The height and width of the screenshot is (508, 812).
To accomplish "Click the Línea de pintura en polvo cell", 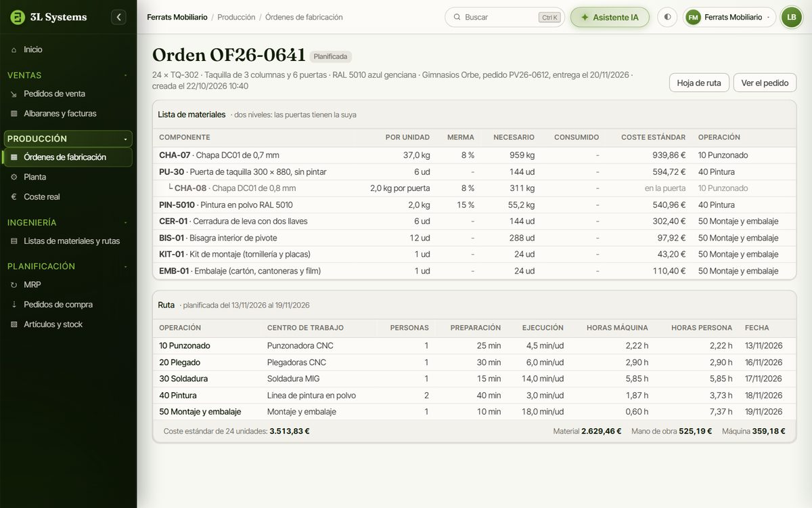I will pos(311,396).
